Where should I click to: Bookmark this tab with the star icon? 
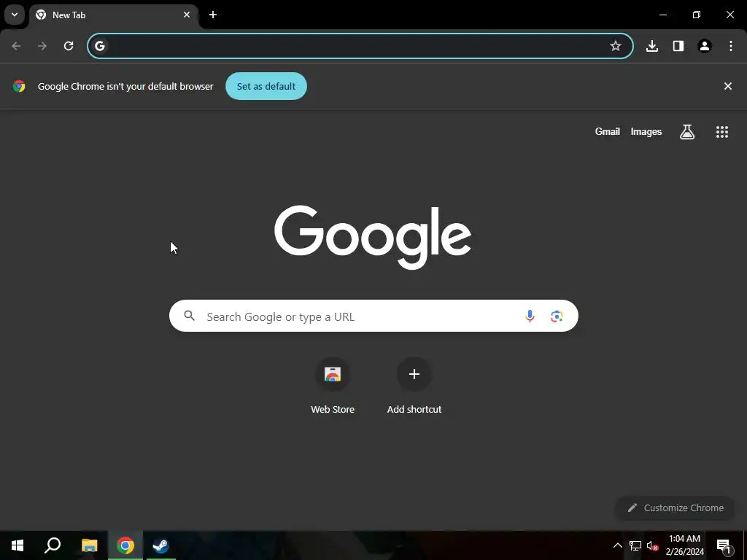616,46
